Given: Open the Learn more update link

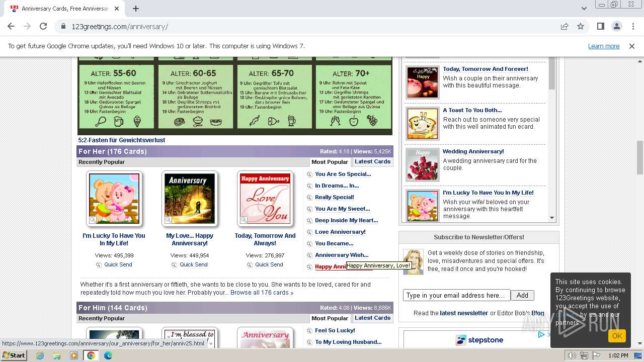Looking at the screenshot, I should coord(604,46).
